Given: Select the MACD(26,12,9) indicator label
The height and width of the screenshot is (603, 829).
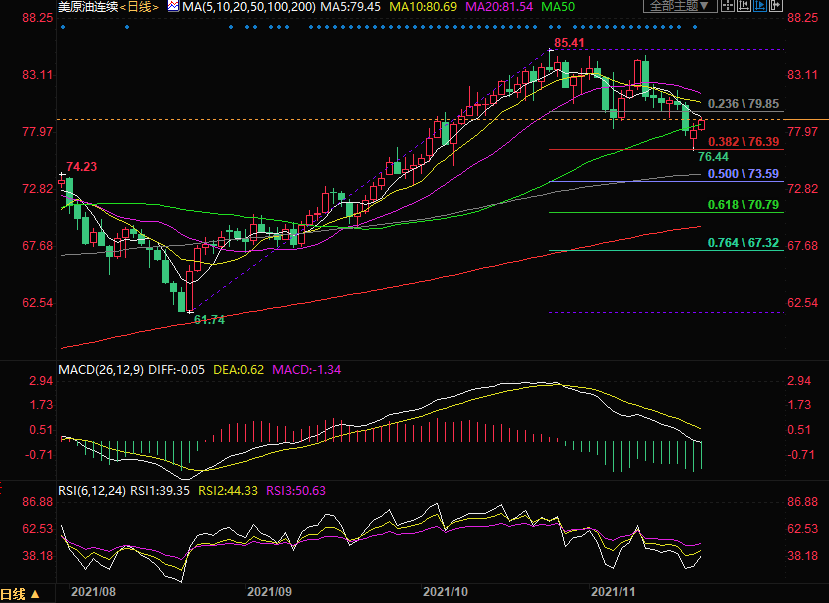Looking at the screenshot, I should point(99,370).
